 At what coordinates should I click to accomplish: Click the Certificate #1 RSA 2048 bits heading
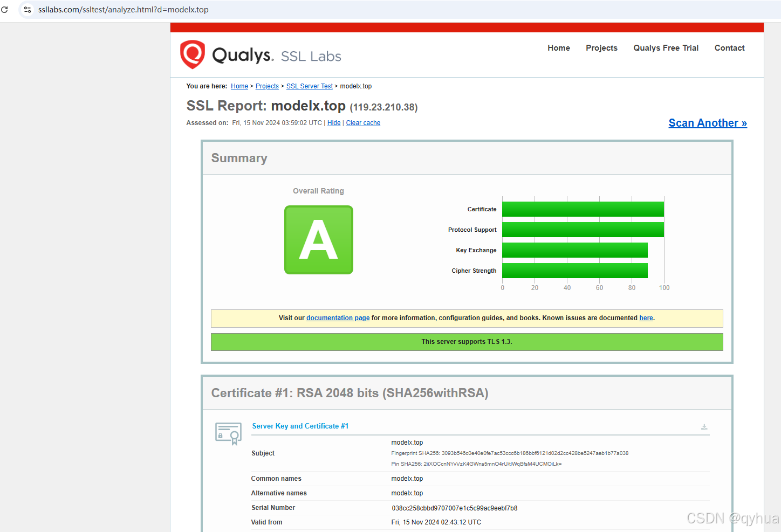pos(350,393)
